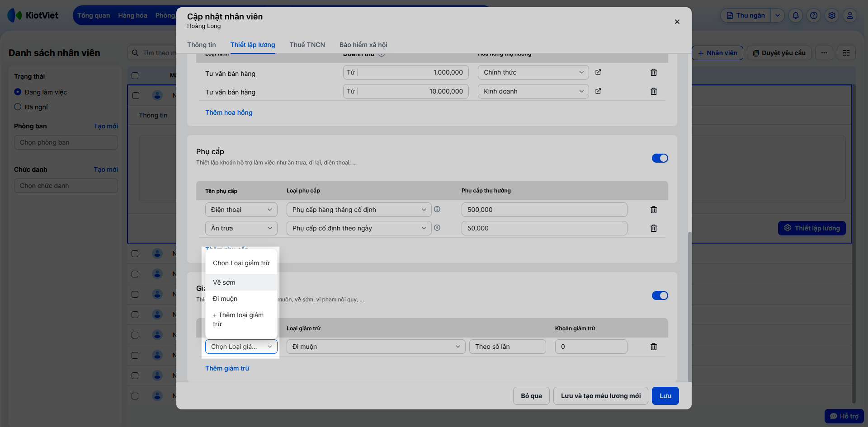Open the Hỗ trợ chat support
868x427 pixels.
click(844, 416)
